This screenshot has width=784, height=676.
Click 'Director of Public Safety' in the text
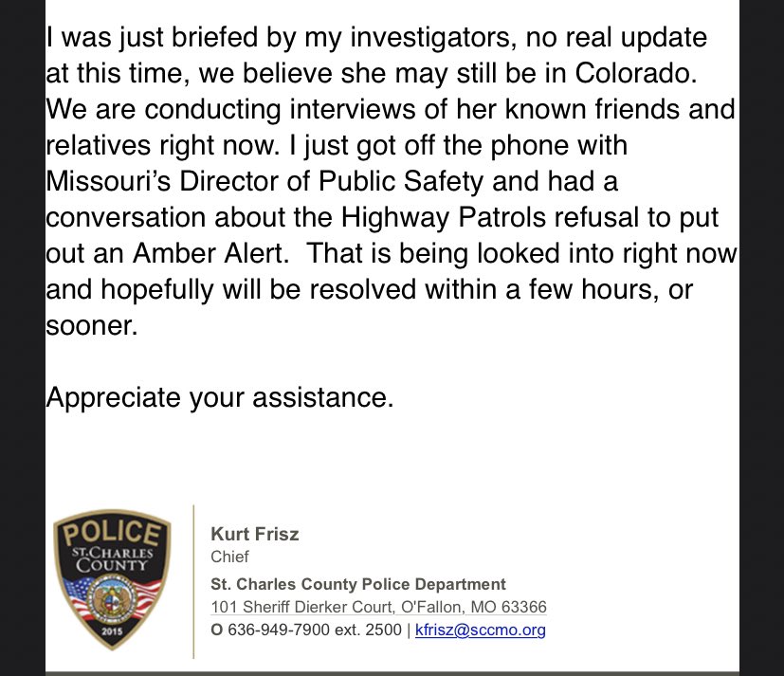(x=332, y=181)
